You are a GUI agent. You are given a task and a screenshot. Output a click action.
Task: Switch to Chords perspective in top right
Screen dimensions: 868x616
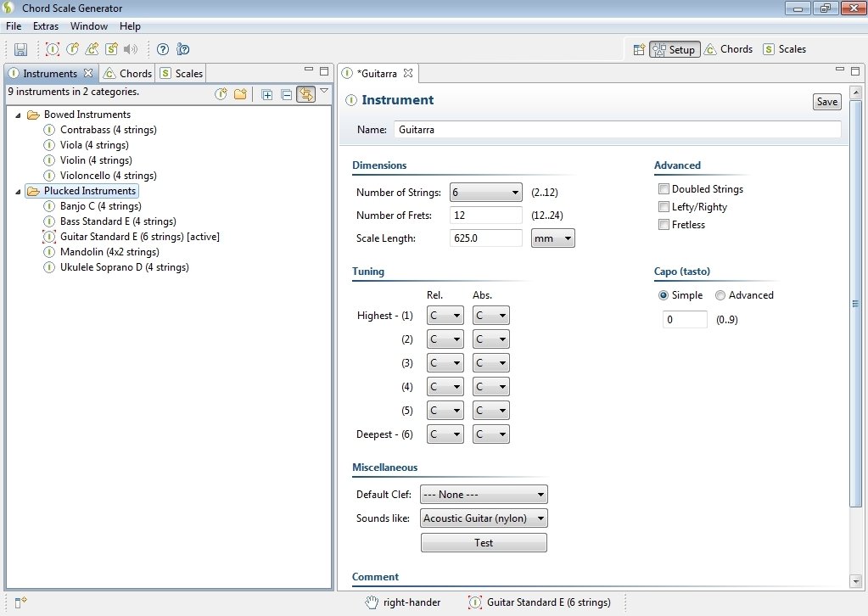pos(729,49)
